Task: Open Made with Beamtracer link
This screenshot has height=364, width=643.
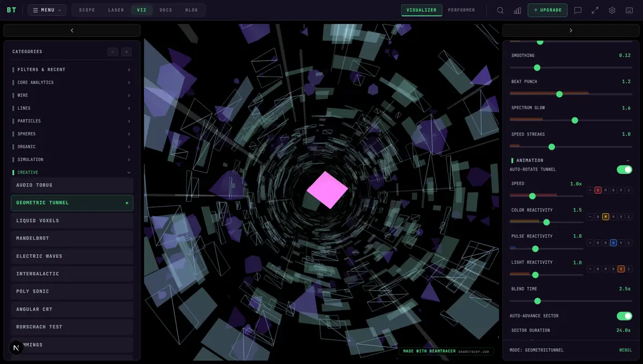Action: coord(446,351)
